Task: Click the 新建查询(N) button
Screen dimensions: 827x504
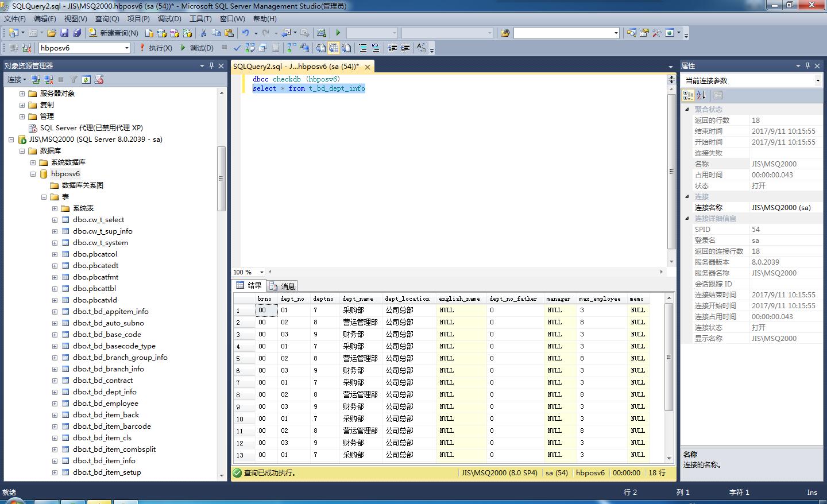Action: pos(113,33)
